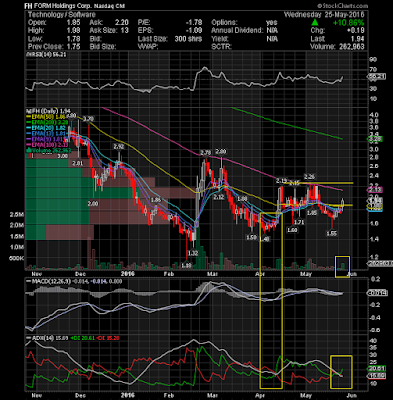Screen dimensions: 393x400
Task: Click the 1.55 low price annotation
Action: click(x=331, y=234)
